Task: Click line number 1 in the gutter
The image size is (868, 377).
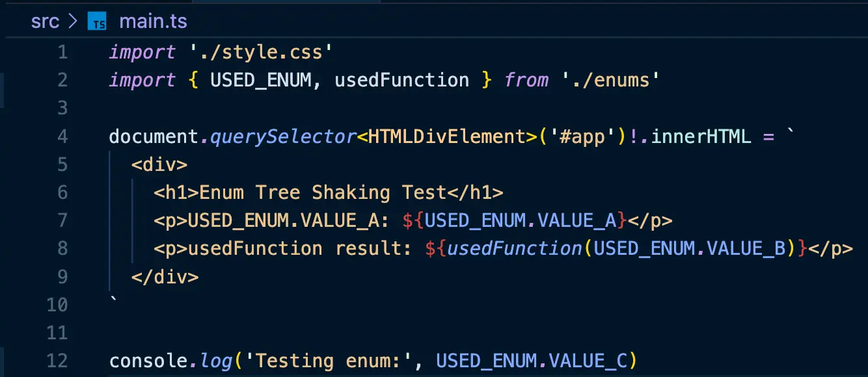Action: point(62,52)
